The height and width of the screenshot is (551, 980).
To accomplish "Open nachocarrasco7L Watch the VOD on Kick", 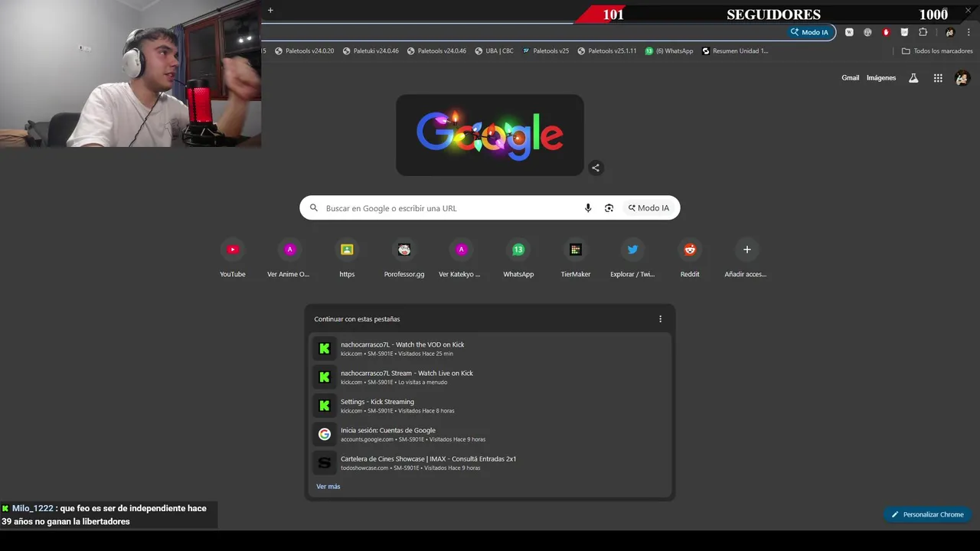I will (490, 349).
